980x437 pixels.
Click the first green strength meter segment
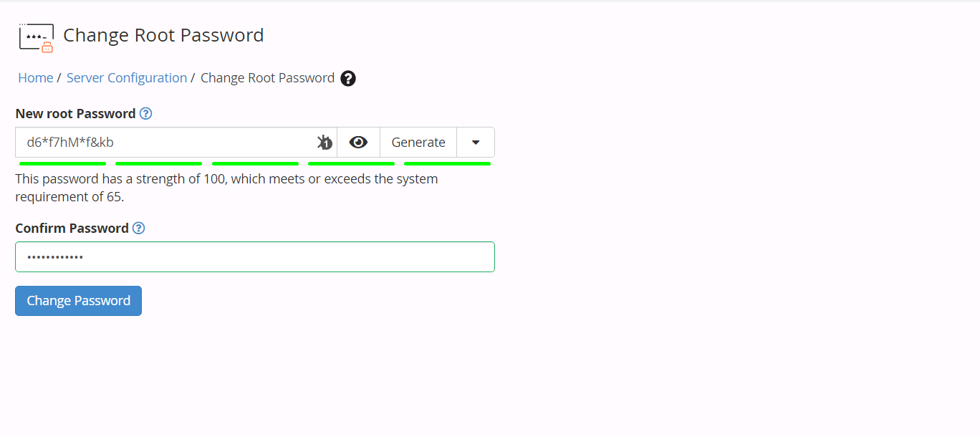(x=62, y=163)
